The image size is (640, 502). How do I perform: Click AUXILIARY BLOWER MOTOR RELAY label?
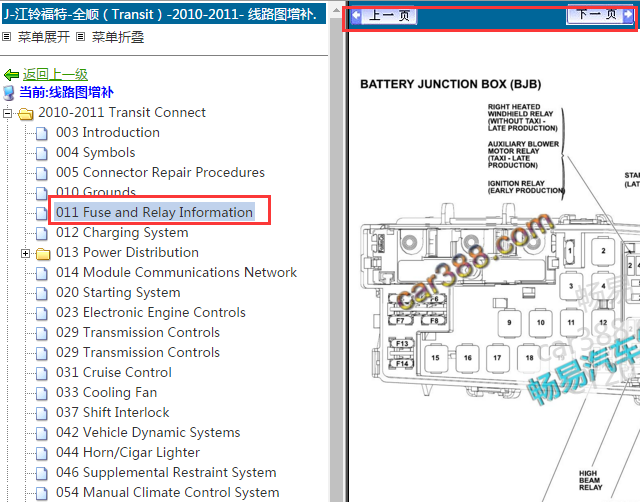(x=523, y=155)
